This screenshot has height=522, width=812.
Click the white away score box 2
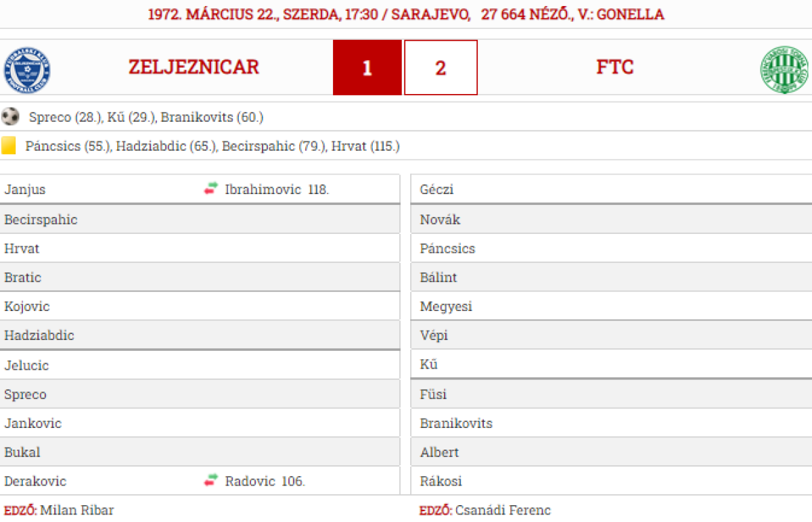441,68
